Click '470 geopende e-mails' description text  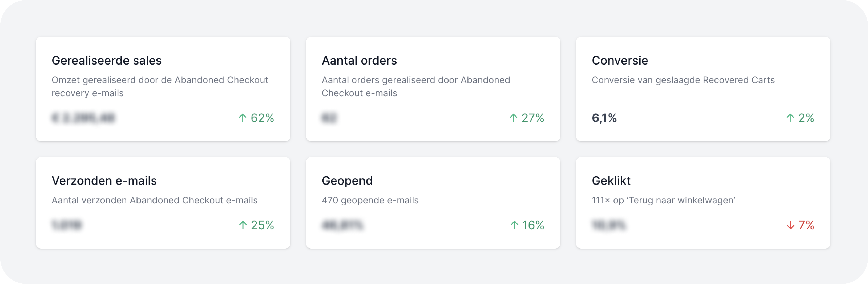(370, 201)
